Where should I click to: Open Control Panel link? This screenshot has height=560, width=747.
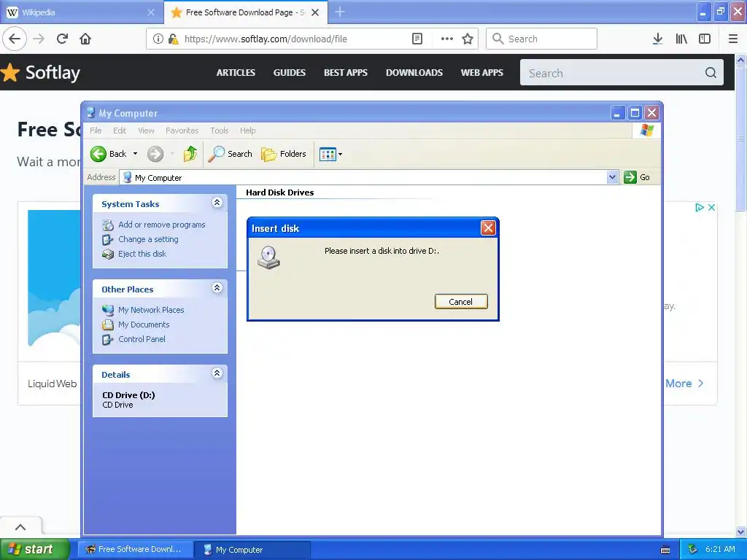tap(142, 339)
